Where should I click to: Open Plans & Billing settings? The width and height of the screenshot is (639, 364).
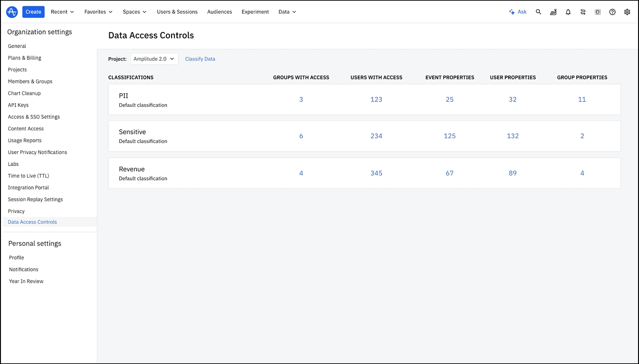tap(24, 58)
